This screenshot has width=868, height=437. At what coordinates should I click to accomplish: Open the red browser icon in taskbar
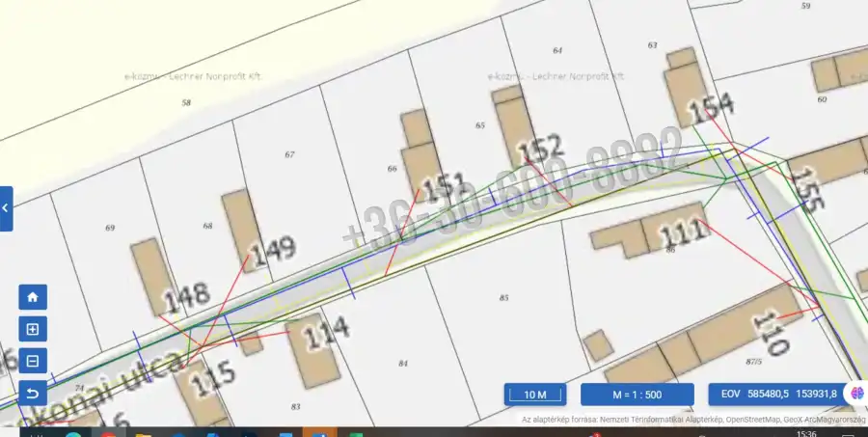[108, 434]
